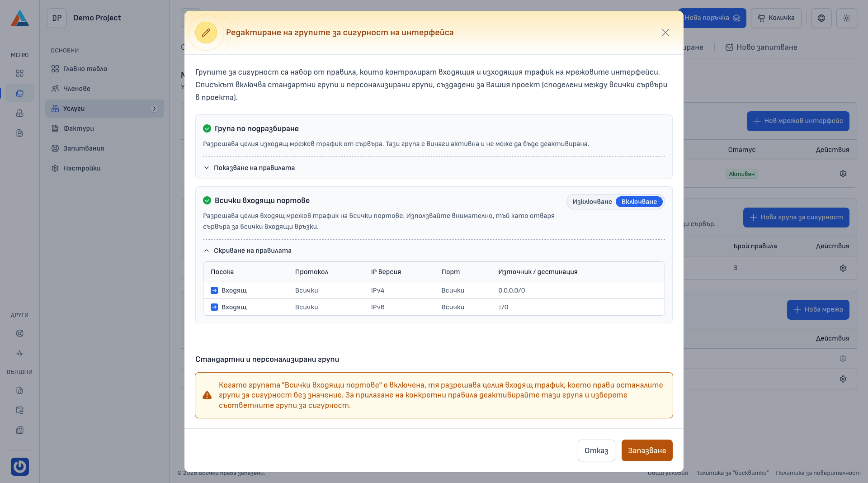Open the activity pulse icon in sidebar
This screenshot has width=868, height=483.
click(19, 353)
